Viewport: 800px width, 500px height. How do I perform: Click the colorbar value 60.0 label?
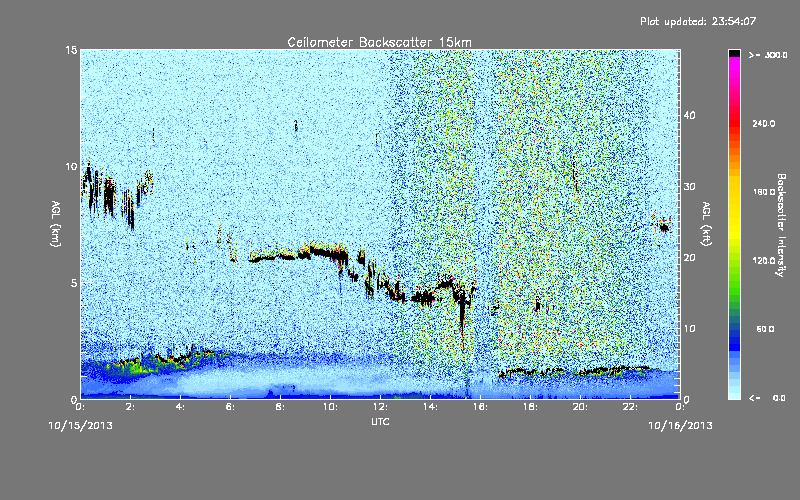click(x=765, y=330)
